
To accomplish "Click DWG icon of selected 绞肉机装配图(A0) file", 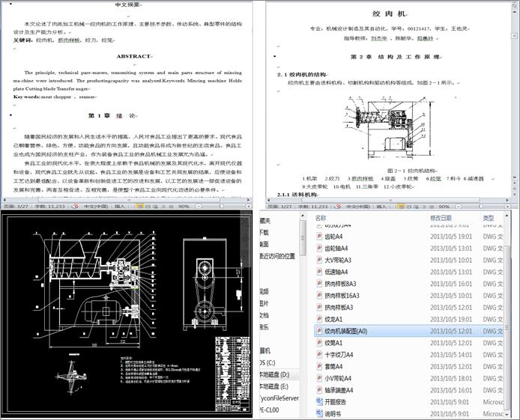I will (319, 331).
